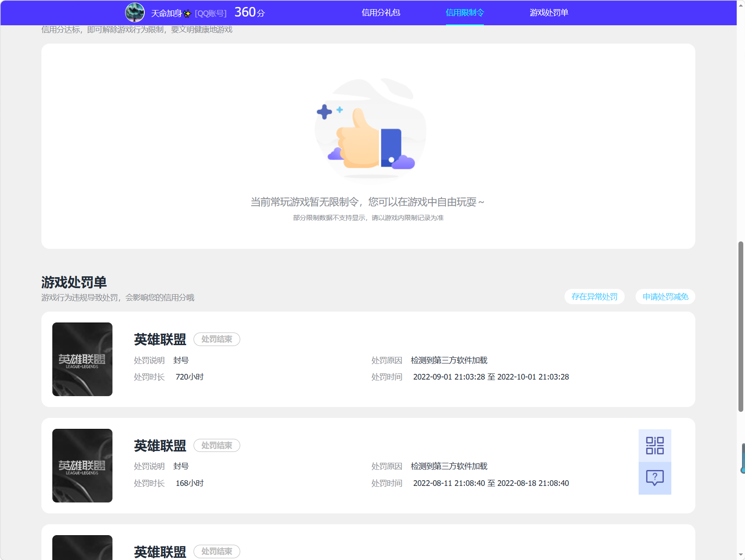Click the scrollbar up arrow

point(741,5)
